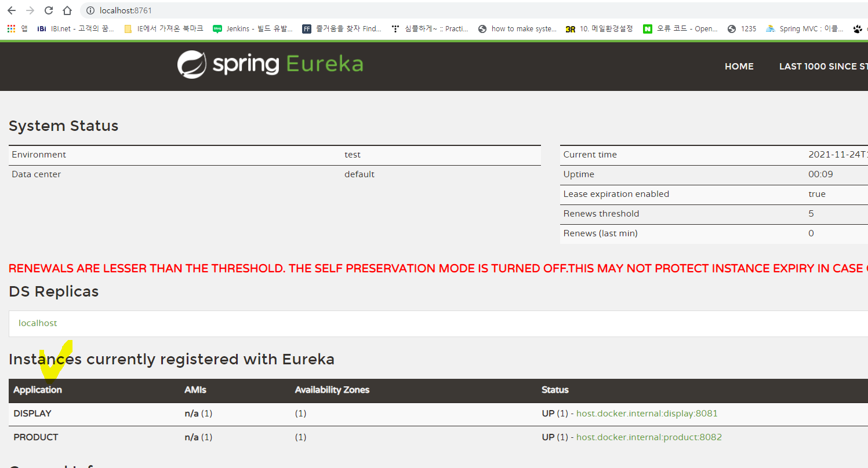Open the apps grid bookmark
Screen dimensions: 868x468
coord(17,28)
